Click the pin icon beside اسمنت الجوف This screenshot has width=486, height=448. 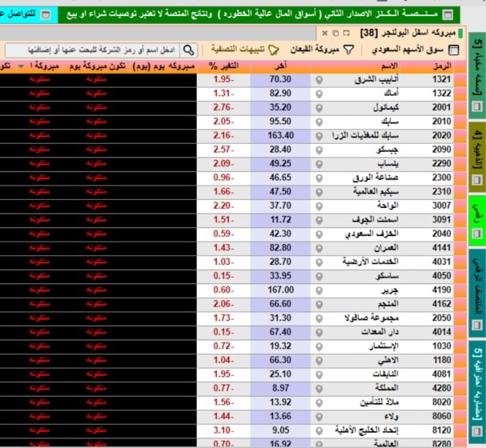click(319, 221)
